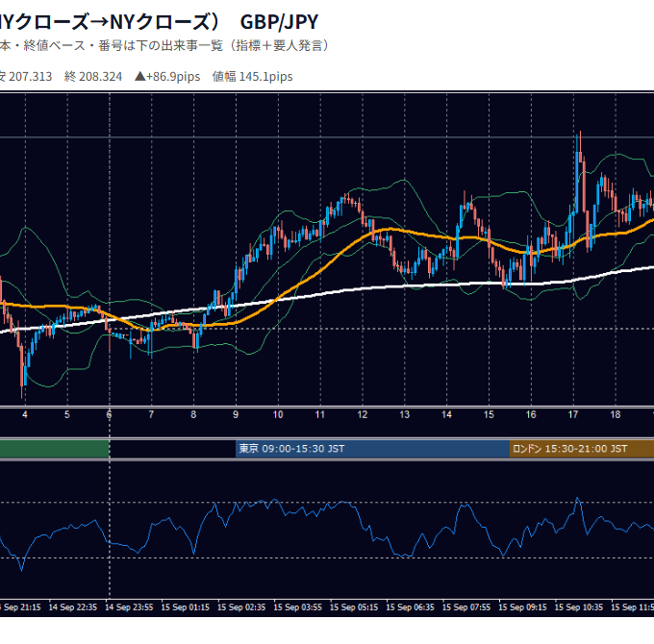654x644 pixels.
Task: Click the ▲+86.9pips change value
Action: tap(167, 77)
